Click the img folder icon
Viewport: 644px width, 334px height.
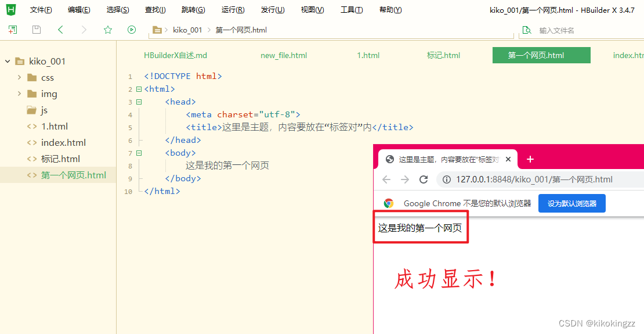(x=32, y=94)
